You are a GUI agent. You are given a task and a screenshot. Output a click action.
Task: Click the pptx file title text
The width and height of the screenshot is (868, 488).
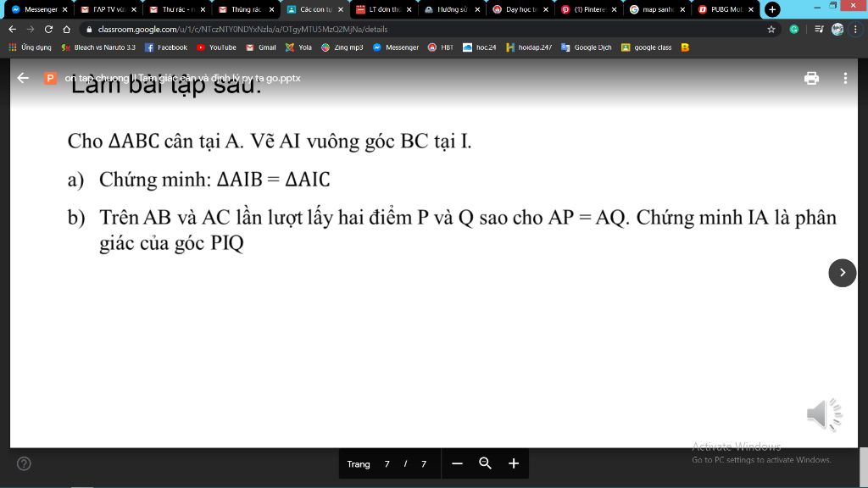[183, 78]
